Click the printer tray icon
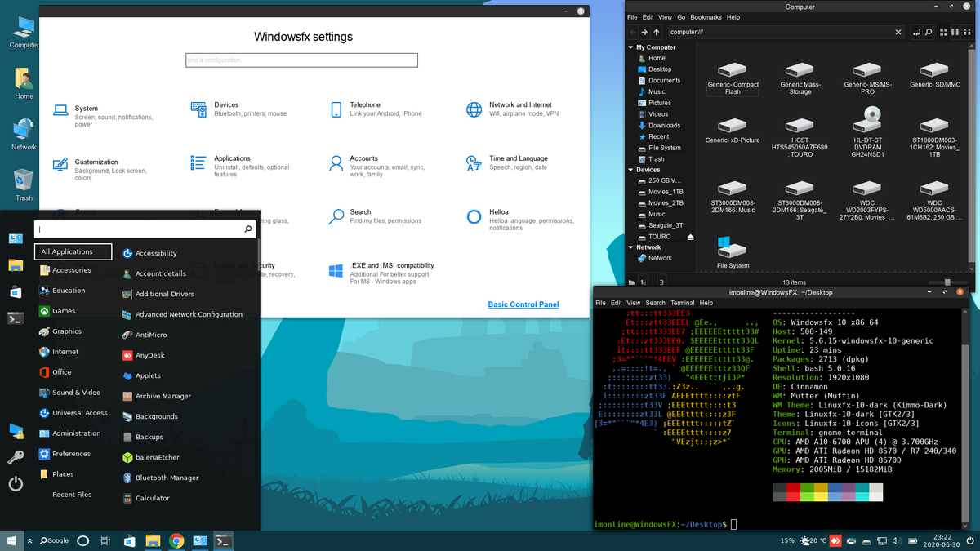The height and width of the screenshot is (551, 980). (x=851, y=540)
